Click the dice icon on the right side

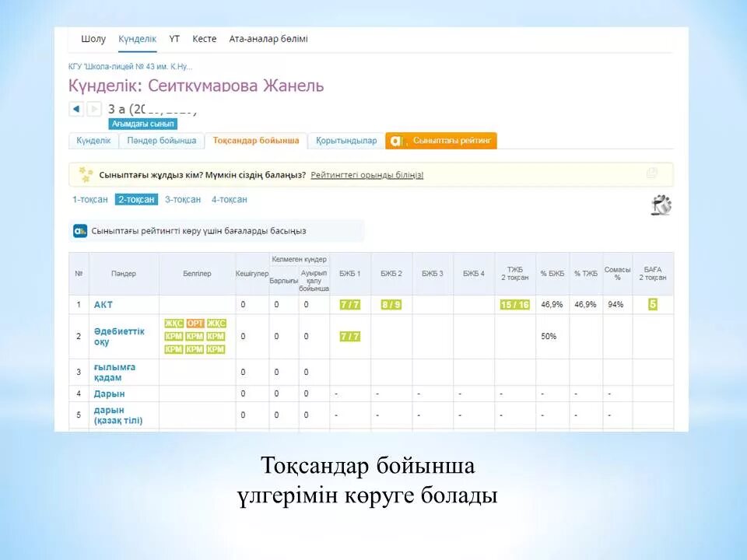661,205
